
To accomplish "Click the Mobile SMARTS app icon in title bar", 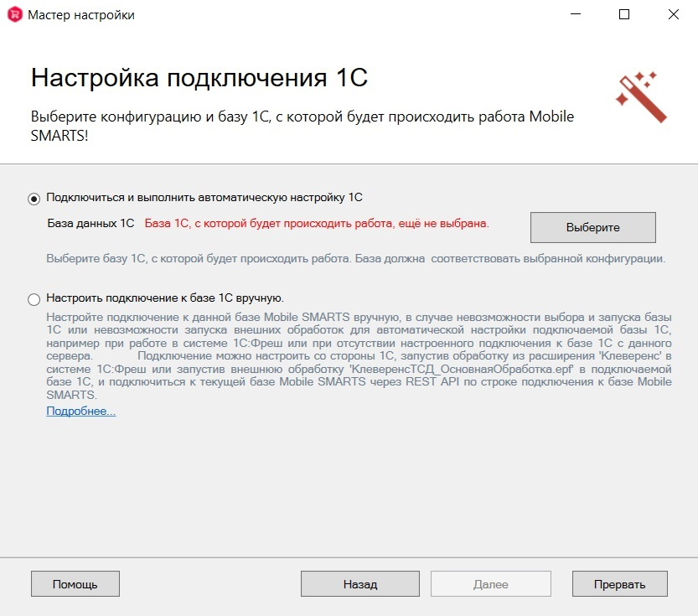I will 15,15.
